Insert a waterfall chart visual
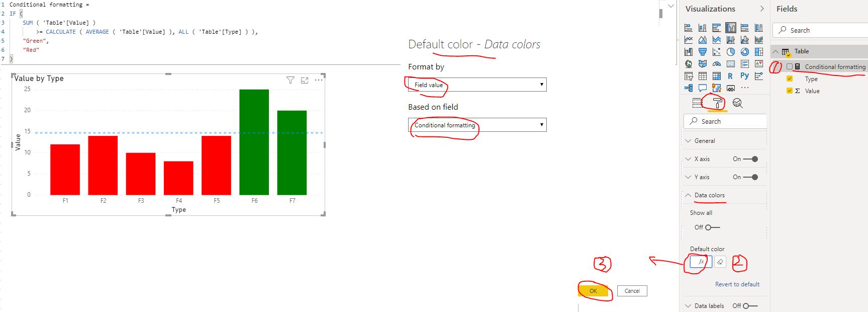868x312 pixels. (x=689, y=52)
